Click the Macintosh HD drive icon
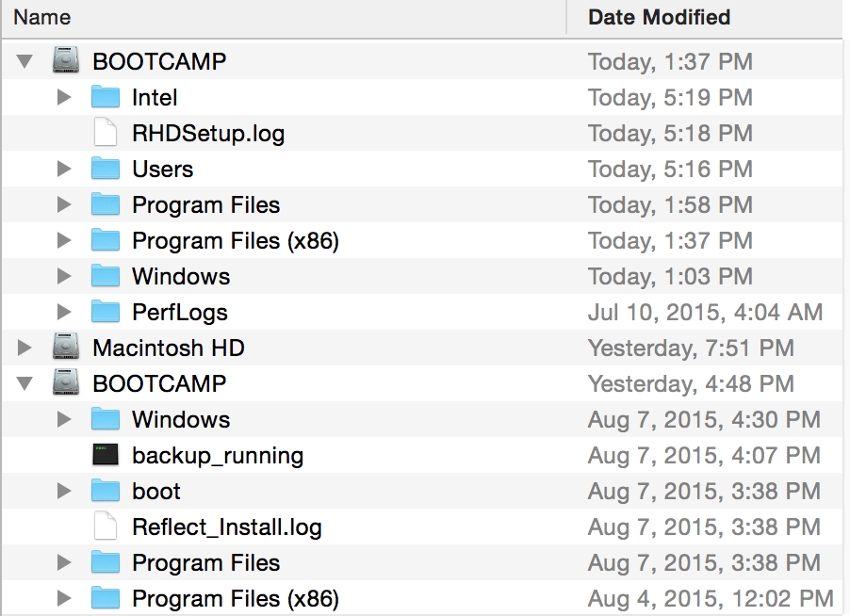Image resolution: width=850 pixels, height=616 pixels. pos(66,348)
